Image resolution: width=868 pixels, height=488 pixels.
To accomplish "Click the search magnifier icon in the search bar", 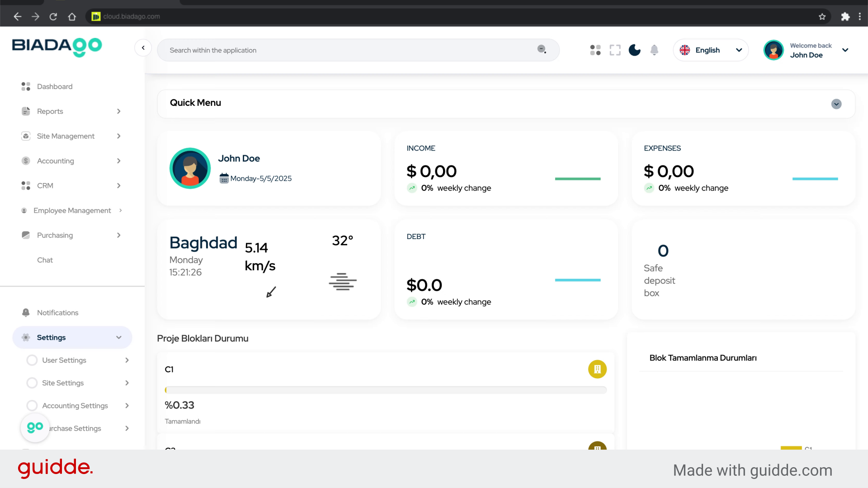I will pyautogui.click(x=542, y=49).
